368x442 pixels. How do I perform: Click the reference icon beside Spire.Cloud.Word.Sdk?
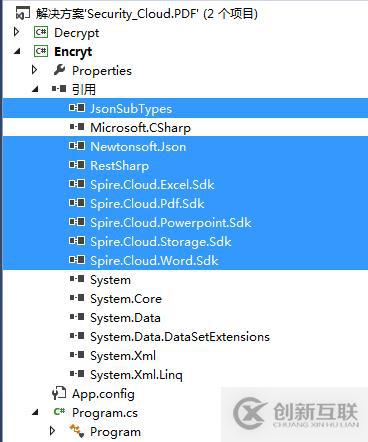tap(77, 260)
